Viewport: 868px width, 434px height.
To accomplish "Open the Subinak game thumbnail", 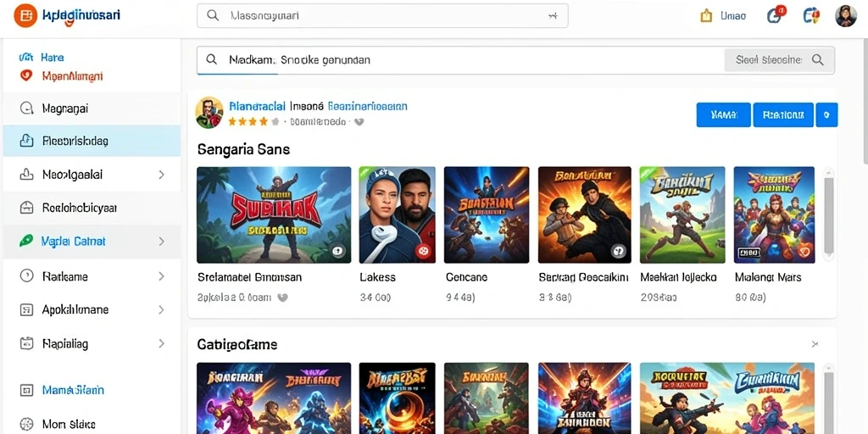I will pyautogui.click(x=274, y=214).
